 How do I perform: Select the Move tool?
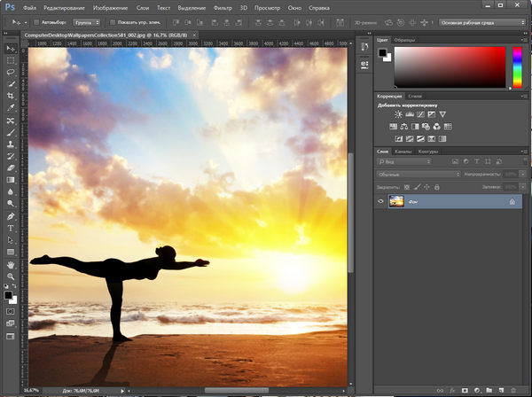[x=11, y=48]
